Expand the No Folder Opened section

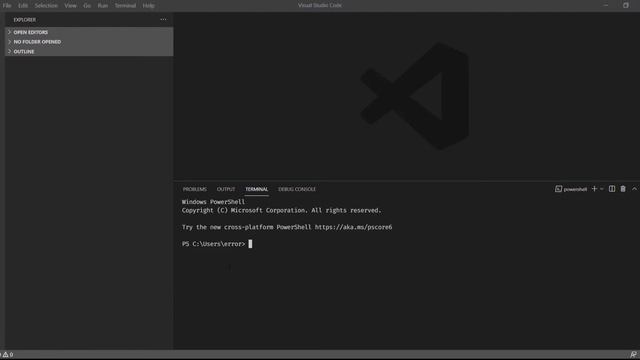tap(89, 42)
